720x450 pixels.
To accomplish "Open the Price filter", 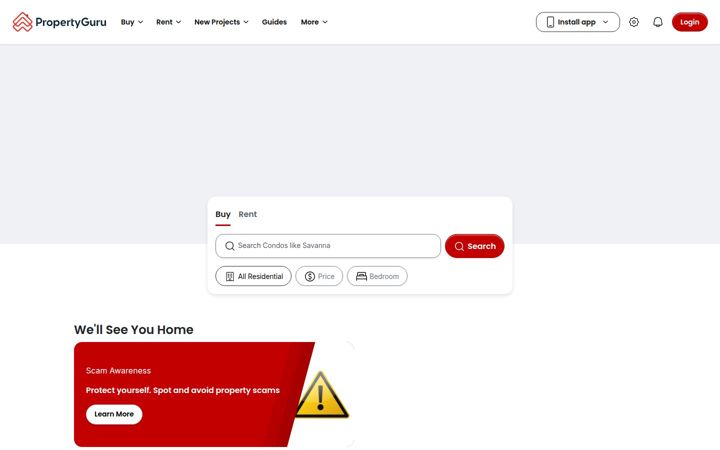I will [x=319, y=276].
